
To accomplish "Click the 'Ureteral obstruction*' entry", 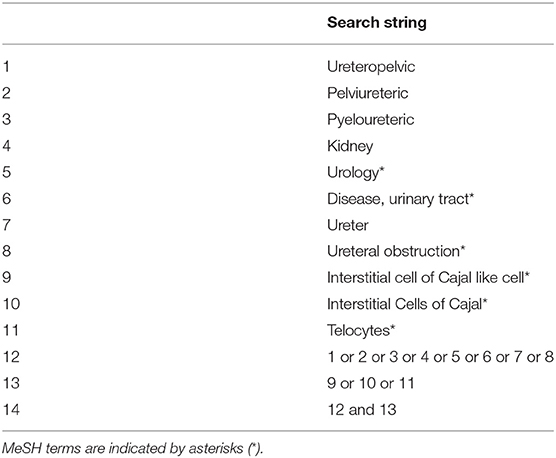I will [396, 251].
